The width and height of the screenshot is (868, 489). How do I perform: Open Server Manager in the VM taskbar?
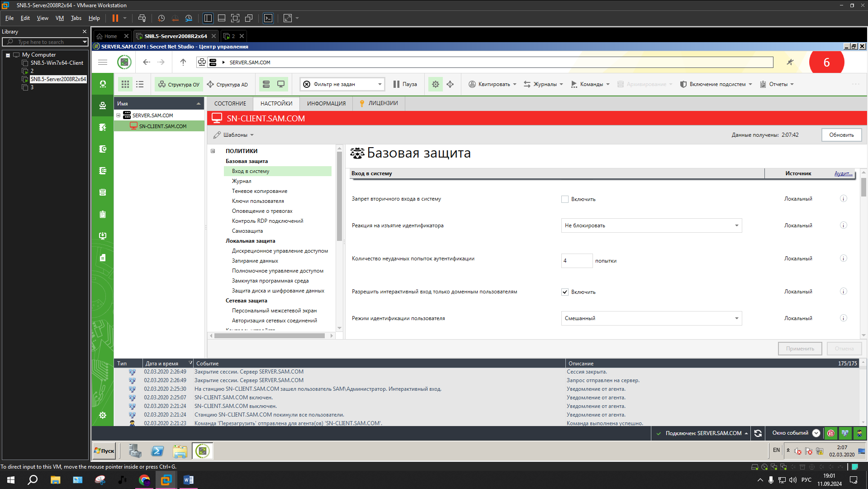135,451
